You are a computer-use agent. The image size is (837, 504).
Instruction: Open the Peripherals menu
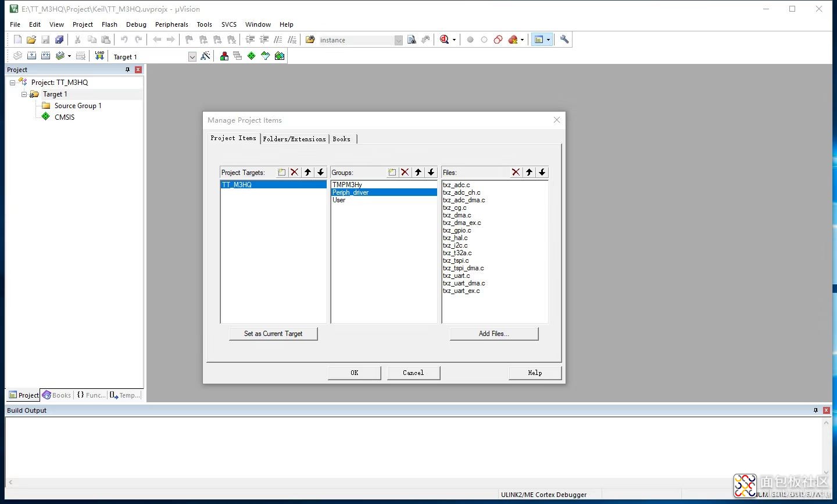coord(171,24)
